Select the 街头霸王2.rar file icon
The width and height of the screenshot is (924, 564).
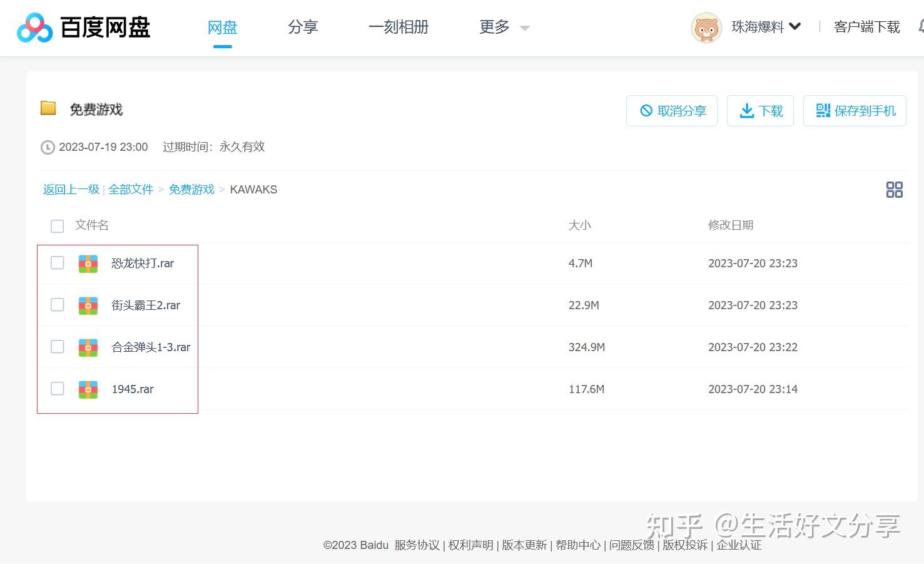point(88,305)
